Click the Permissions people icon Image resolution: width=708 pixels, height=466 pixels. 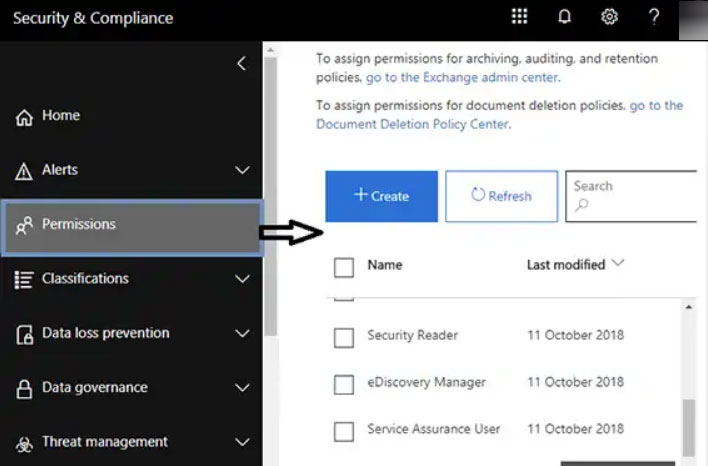(x=24, y=225)
